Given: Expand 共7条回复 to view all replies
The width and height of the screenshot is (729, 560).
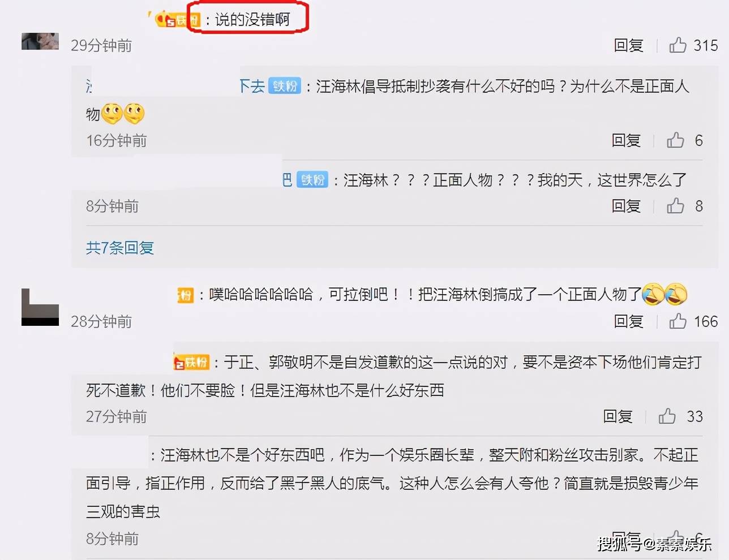Looking at the screenshot, I should coord(120,247).
